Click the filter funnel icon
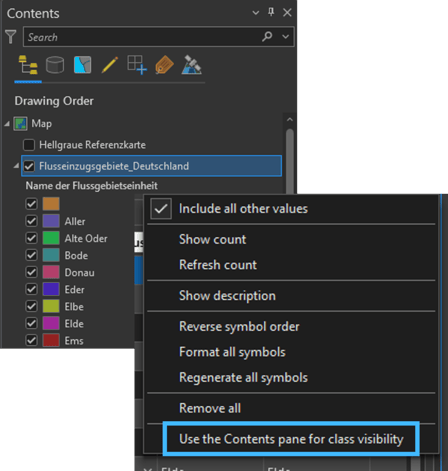 coord(11,37)
